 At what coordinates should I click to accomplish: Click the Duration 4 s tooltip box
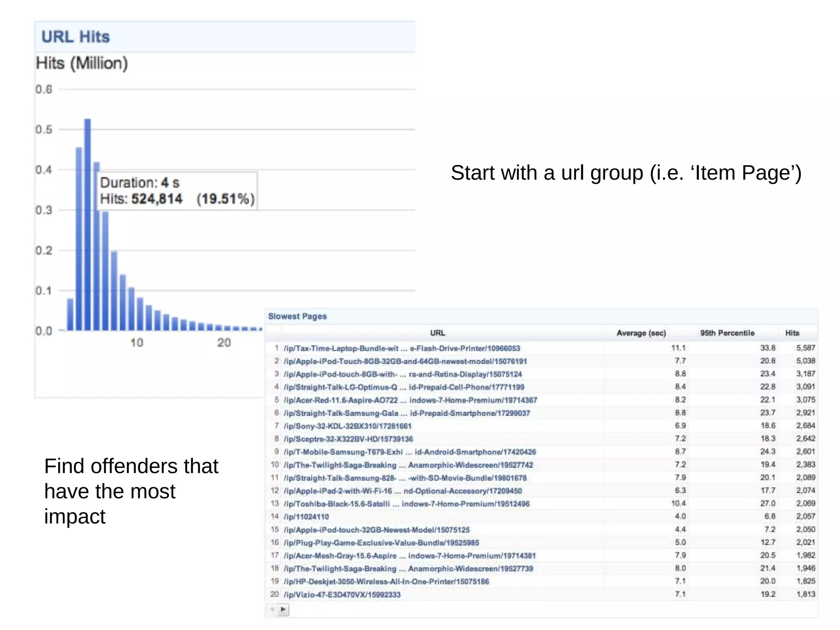[x=177, y=191]
